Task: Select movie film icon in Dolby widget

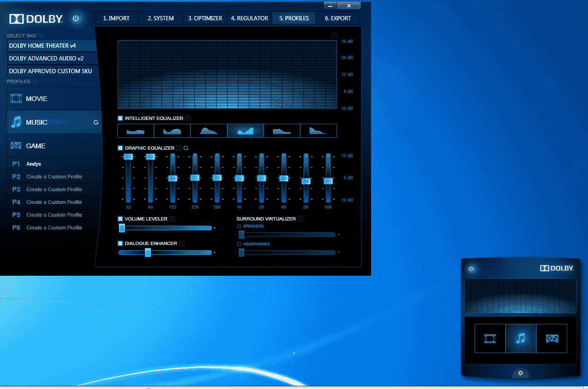Action: [490, 338]
